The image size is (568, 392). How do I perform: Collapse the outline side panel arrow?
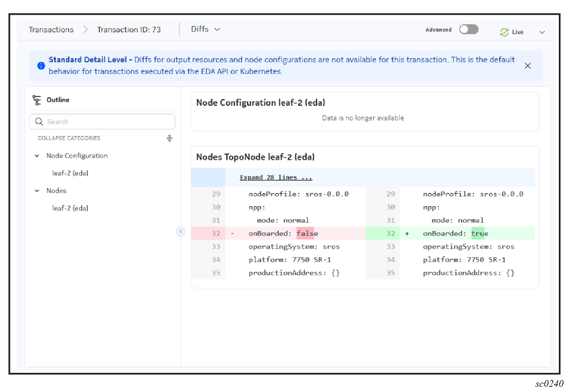tap(181, 232)
